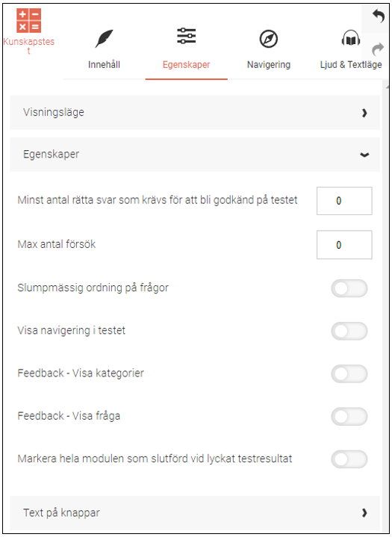
Task: Switch on Feedback - Visa fråga
Action: [349, 417]
